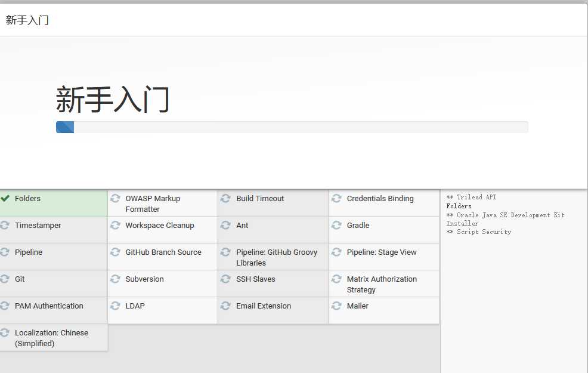Click the sync icon next to Mailer

(x=336, y=306)
